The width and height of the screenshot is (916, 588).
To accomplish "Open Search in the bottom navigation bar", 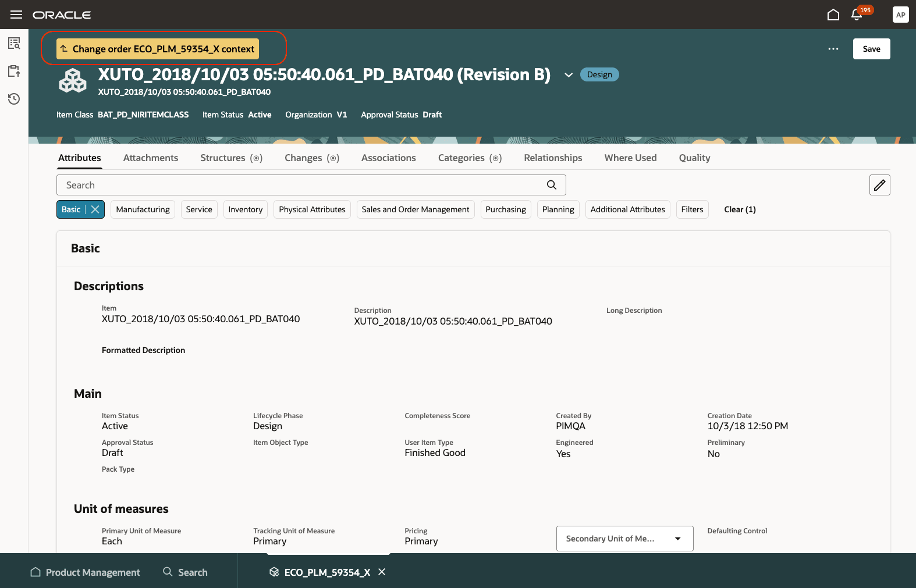I will tap(185, 572).
